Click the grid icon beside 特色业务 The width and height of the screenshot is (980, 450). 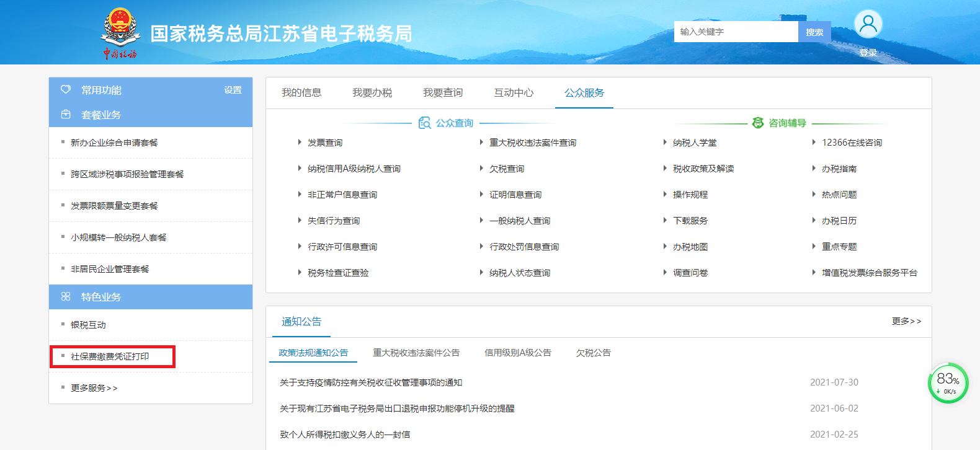coord(66,297)
